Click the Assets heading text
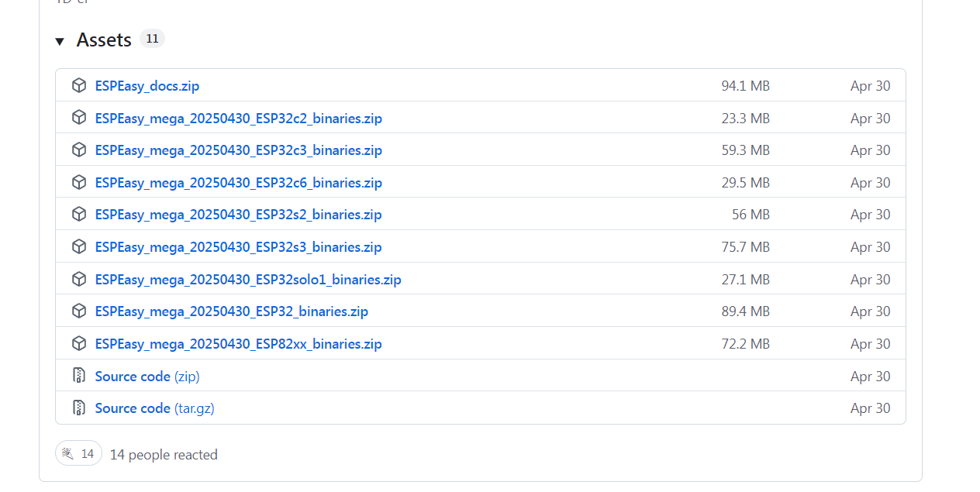Viewport: 980px width, 492px height. pyautogui.click(x=104, y=40)
